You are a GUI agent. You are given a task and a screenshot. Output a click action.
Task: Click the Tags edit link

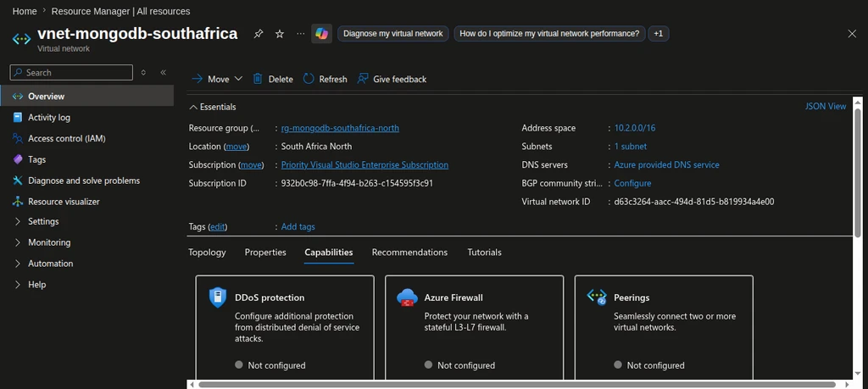[x=218, y=227]
